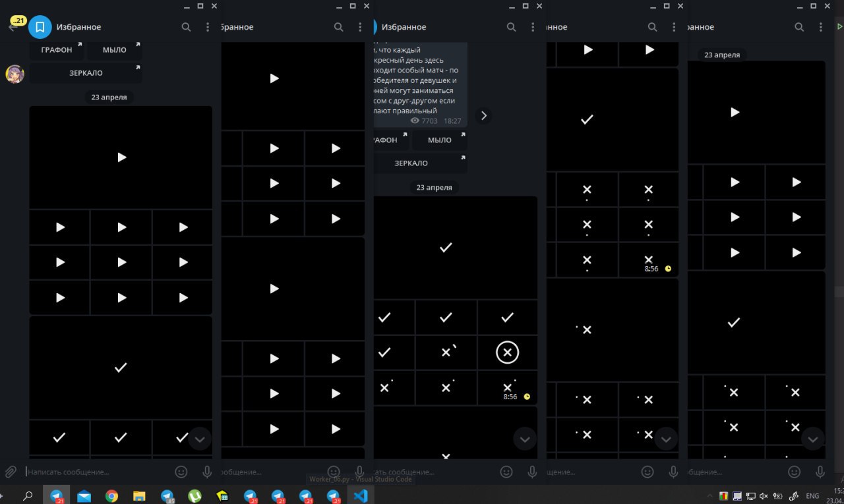Screen dimensions: 844x504
Task: Search in the second Telegram window
Action: 339,27
